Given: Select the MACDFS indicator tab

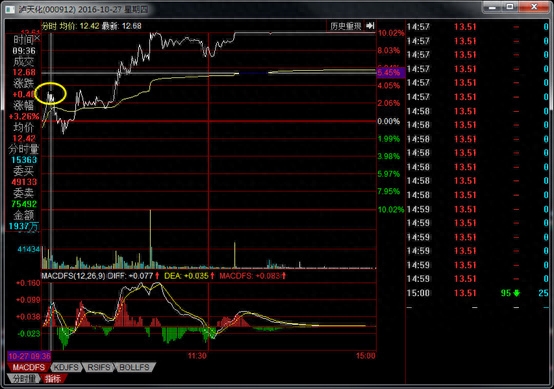Looking at the screenshot, I should [29, 367].
